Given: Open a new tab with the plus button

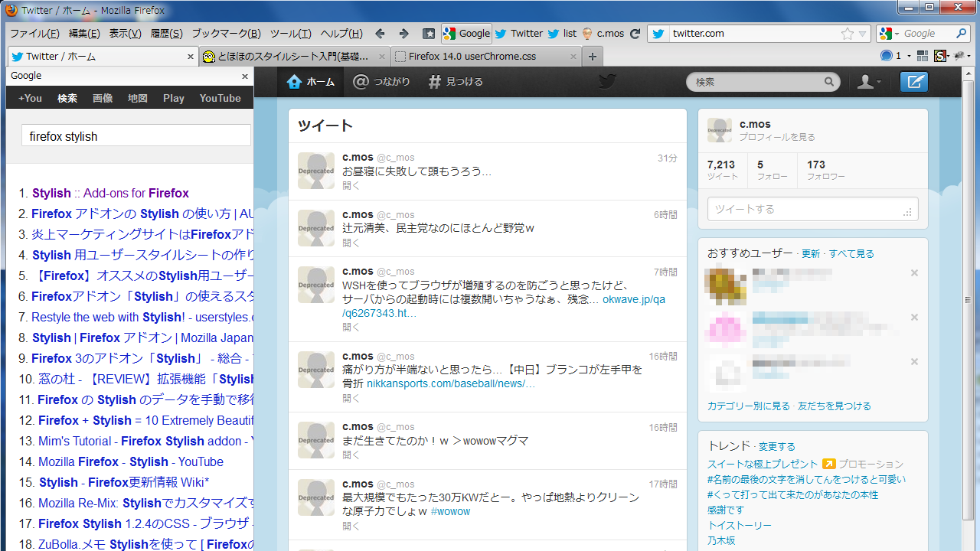Looking at the screenshot, I should tap(593, 56).
